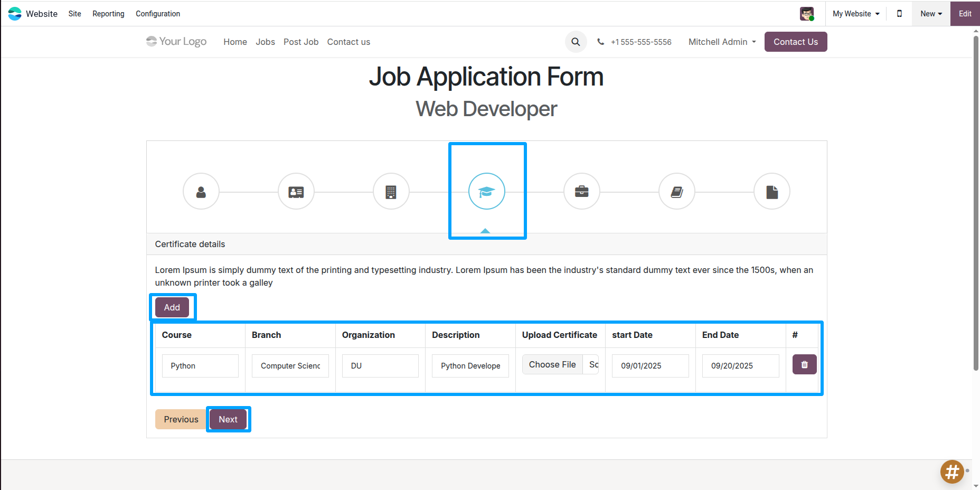Click the Next button
Viewport: 980px width, 490px height.
228,419
